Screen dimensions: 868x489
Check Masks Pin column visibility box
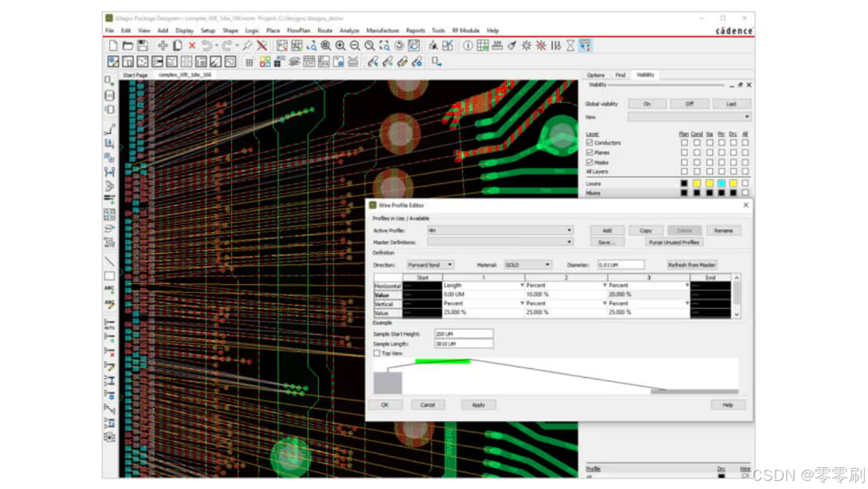point(721,163)
